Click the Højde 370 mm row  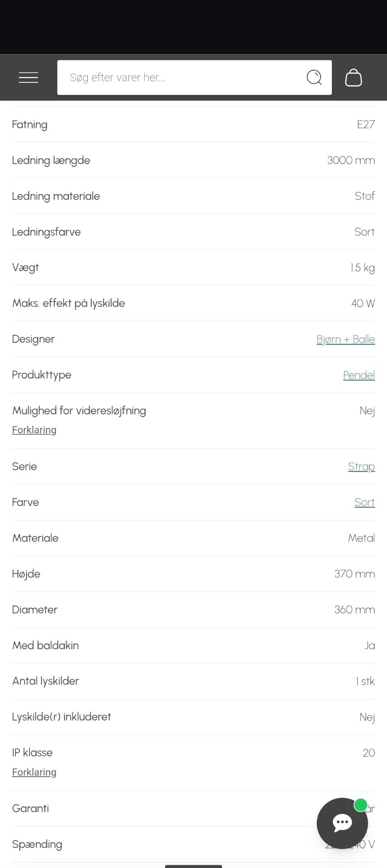193,574
